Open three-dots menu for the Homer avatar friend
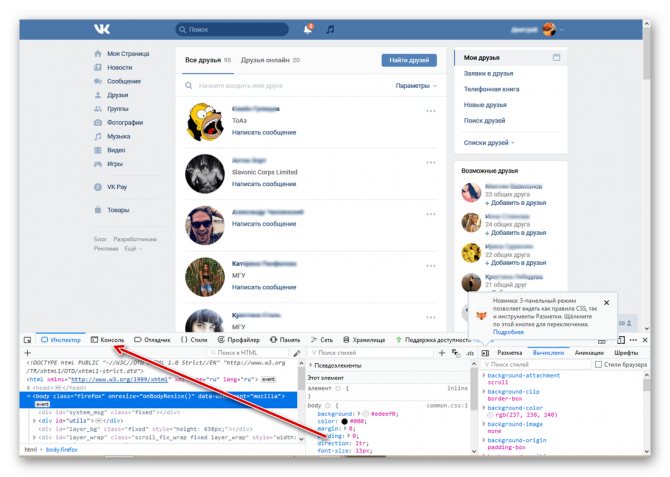This screenshot has width=670, height=477. [x=431, y=111]
